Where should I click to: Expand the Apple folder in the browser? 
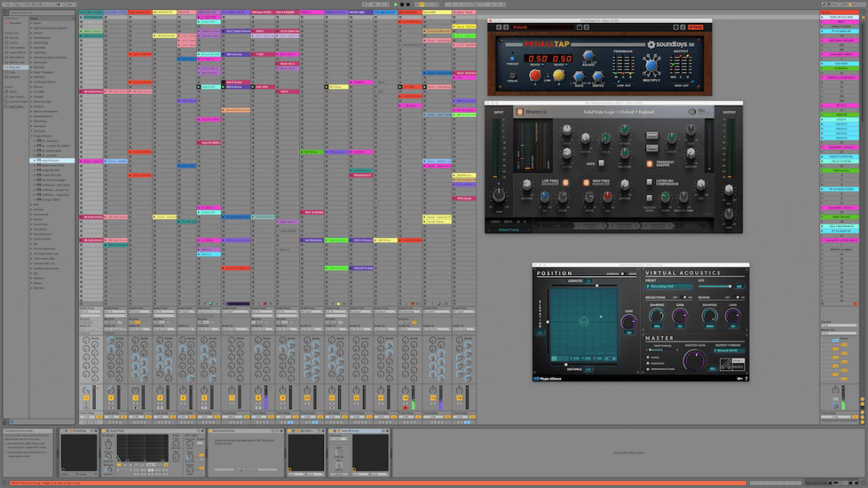coord(31,23)
